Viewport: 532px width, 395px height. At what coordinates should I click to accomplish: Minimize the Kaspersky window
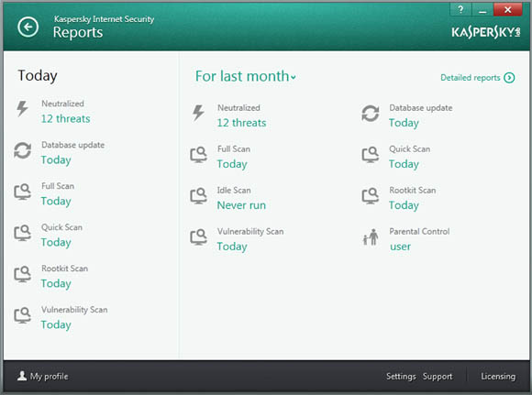pos(482,9)
